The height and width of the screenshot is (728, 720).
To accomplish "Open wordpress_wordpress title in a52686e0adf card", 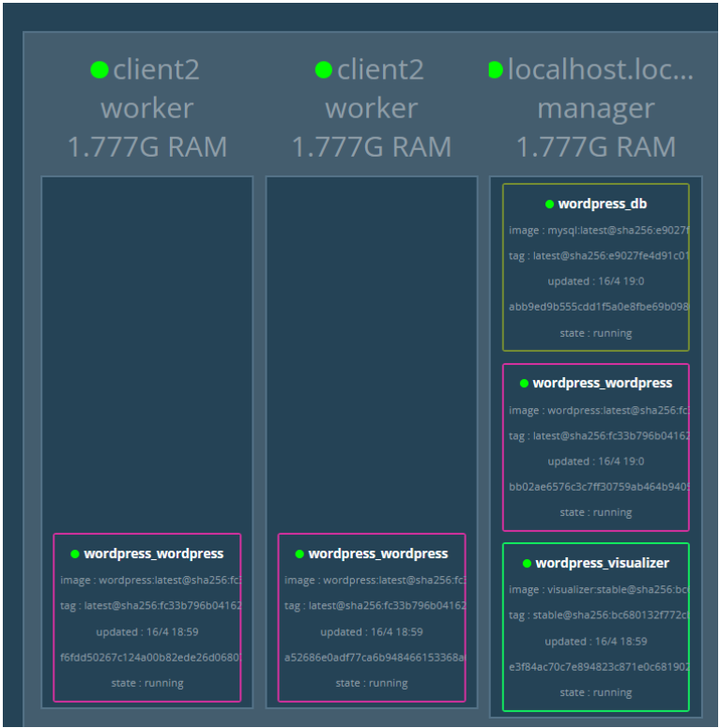I will point(378,554).
